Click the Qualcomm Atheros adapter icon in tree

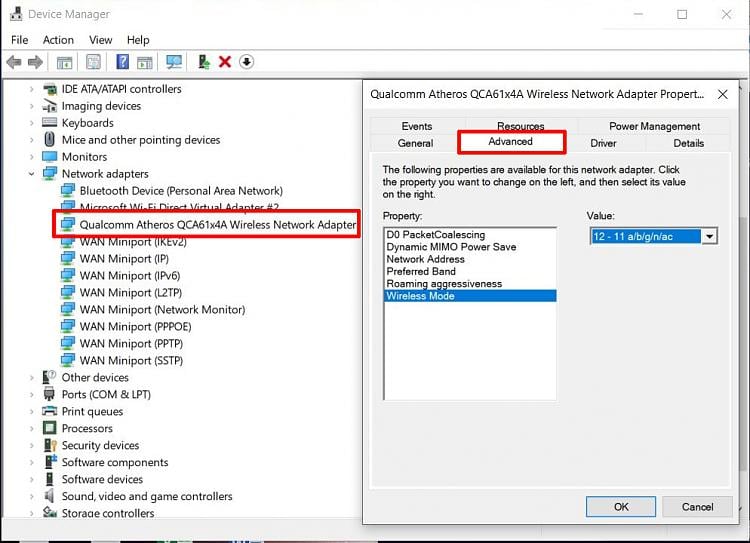(x=68, y=224)
